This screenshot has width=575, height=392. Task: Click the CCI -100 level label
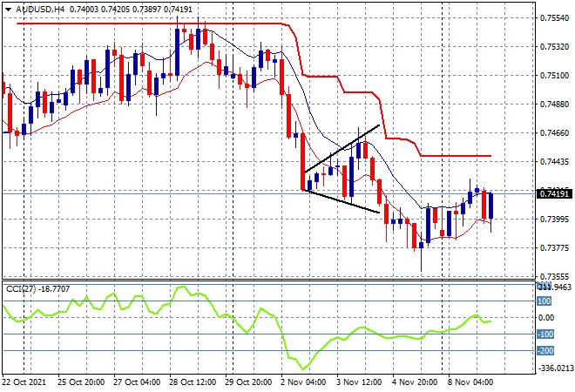click(545, 334)
